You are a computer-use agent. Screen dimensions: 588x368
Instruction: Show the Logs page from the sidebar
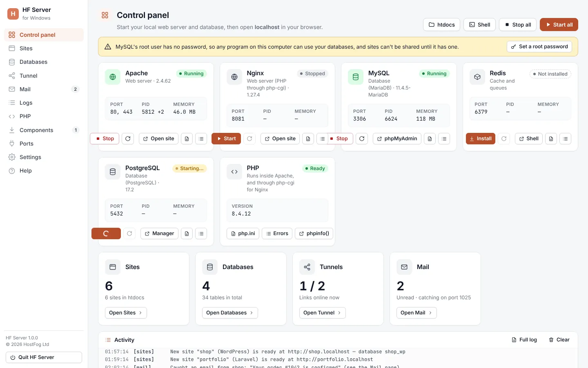[x=44, y=103]
